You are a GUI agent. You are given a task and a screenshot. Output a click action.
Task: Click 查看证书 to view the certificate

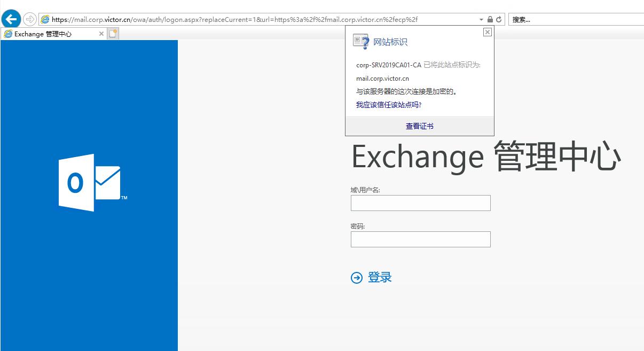tap(419, 126)
